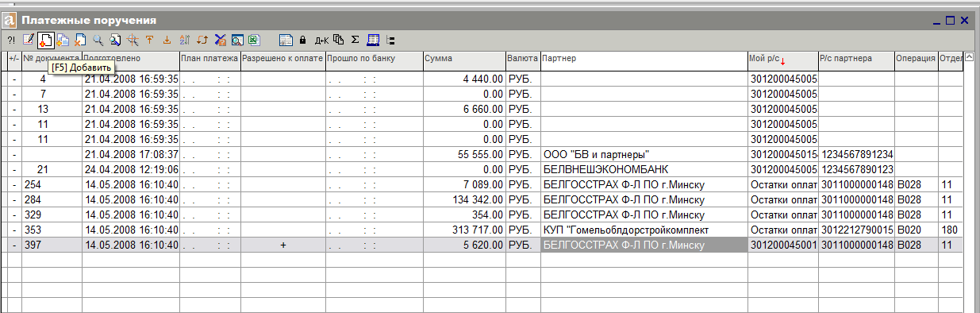The height and width of the screenshot is (313, 980).
Task: Click document number 397 cell
Action: [x=52, y=245]
